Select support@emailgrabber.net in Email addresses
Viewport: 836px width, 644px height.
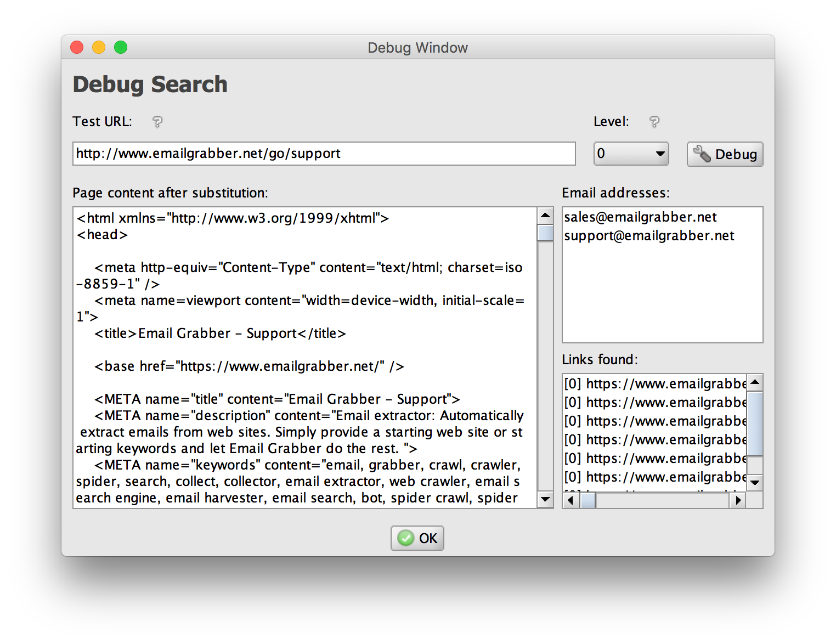click(649, 236)
